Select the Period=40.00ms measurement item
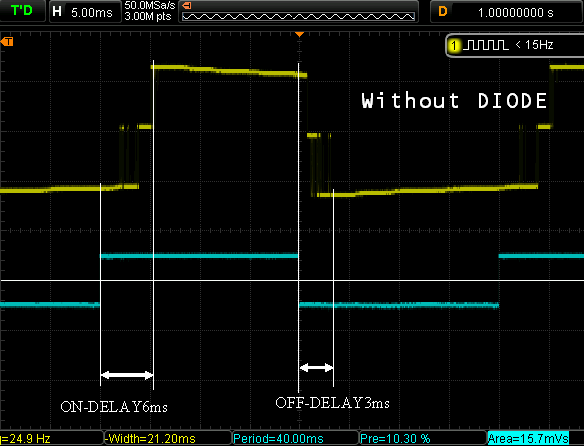The image size is (584, 446). click(279, 439)
